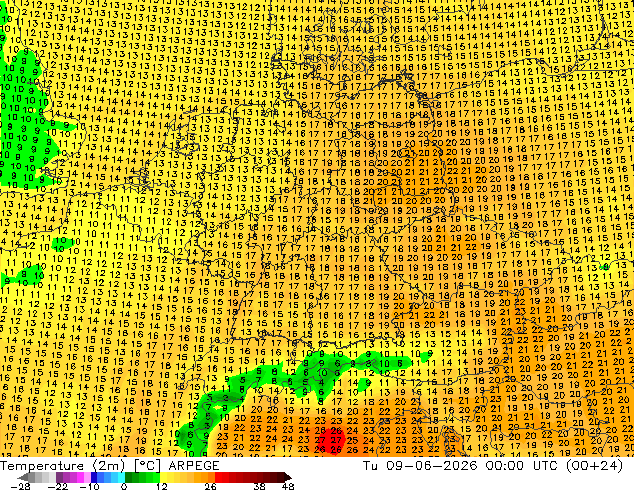Click the blue segment of the temperature color bar
The height and width of the screenshot is (490, 634).
pos(108,477)
